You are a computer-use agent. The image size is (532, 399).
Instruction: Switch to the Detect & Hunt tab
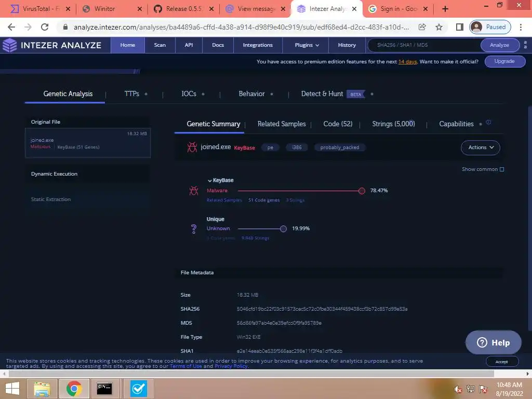[x=322, y=94]
